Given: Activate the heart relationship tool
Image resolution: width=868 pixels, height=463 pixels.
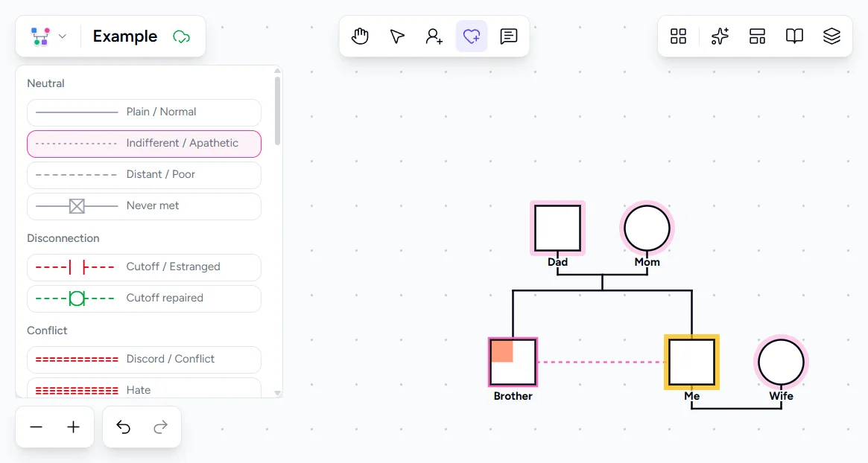Looking at the screenshot, I should (x=472, y=36).
